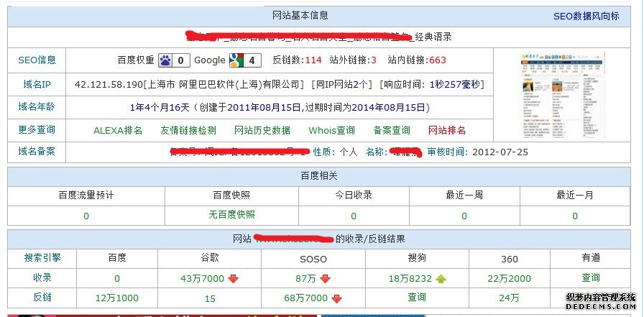Click 查询 link in 搜狗 反链 row
Screen dimensions: 644x317
point(417,296)
